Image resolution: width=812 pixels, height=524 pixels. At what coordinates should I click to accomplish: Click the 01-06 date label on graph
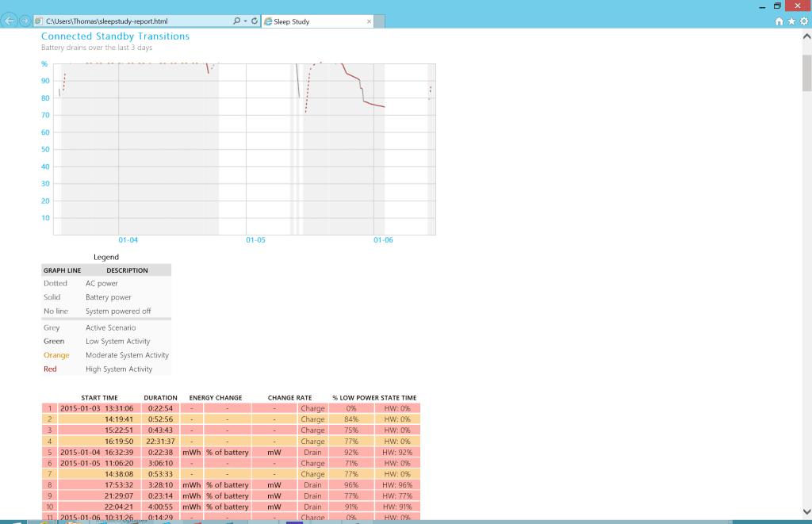pyautogui.click(x=383, y=240)
